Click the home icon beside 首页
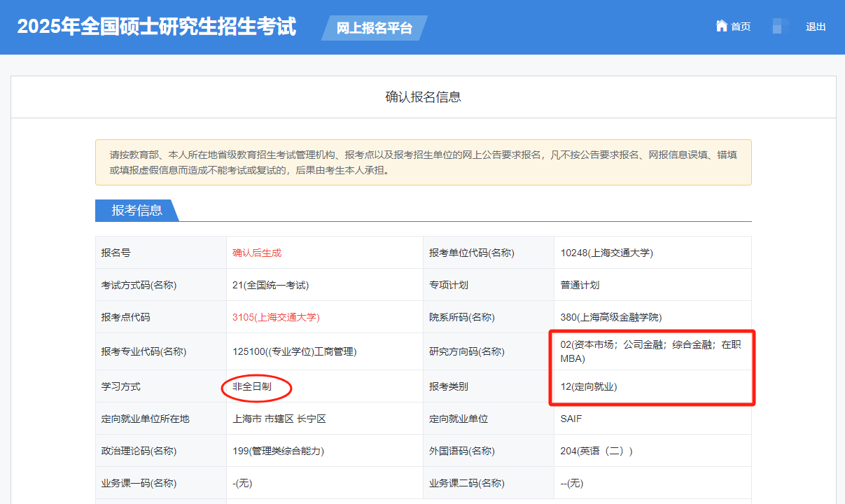Image resolution: width=845 pixels, height=504 pixels. point(722,26)
